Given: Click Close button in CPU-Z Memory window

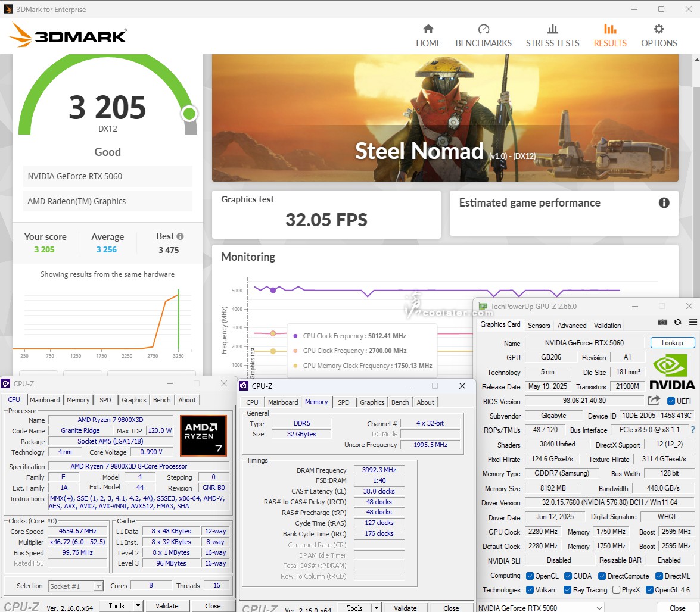Looking at the screenshot, I should pyautogui.click(x=451, y=608).
